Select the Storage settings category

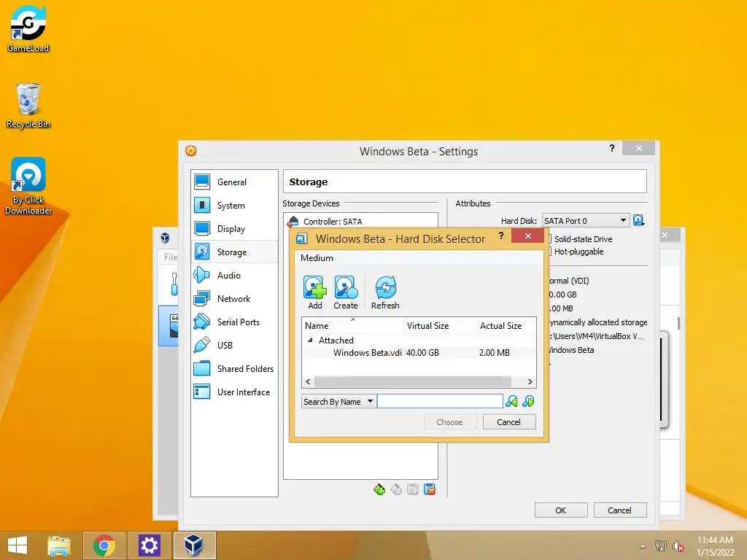pos(234,252)
